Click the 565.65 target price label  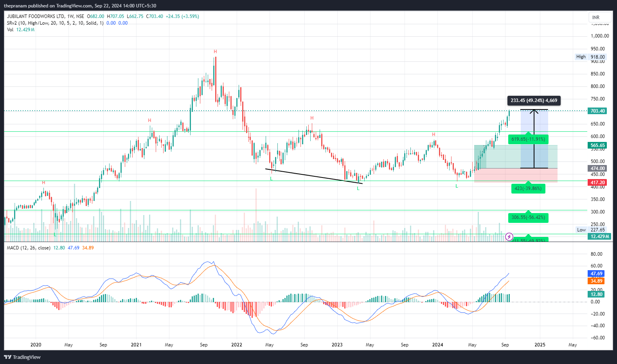[x=597, y=145]
